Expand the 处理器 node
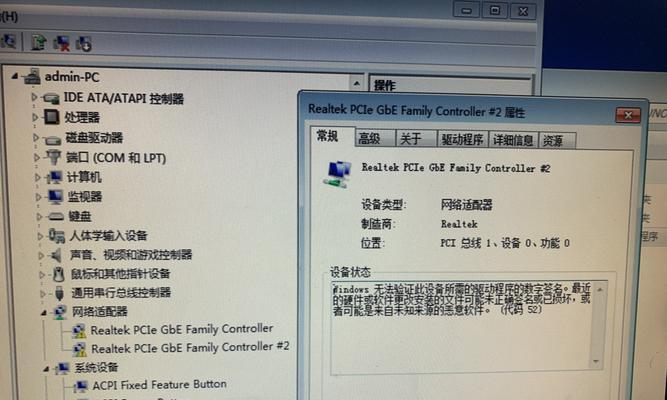Screen dimensions: 667x400 35,117
